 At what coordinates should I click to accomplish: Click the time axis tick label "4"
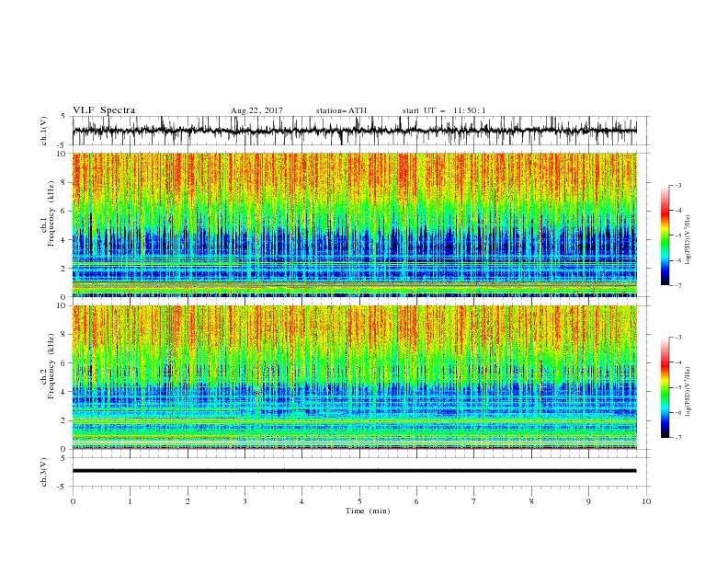click(x=302, y=501)
